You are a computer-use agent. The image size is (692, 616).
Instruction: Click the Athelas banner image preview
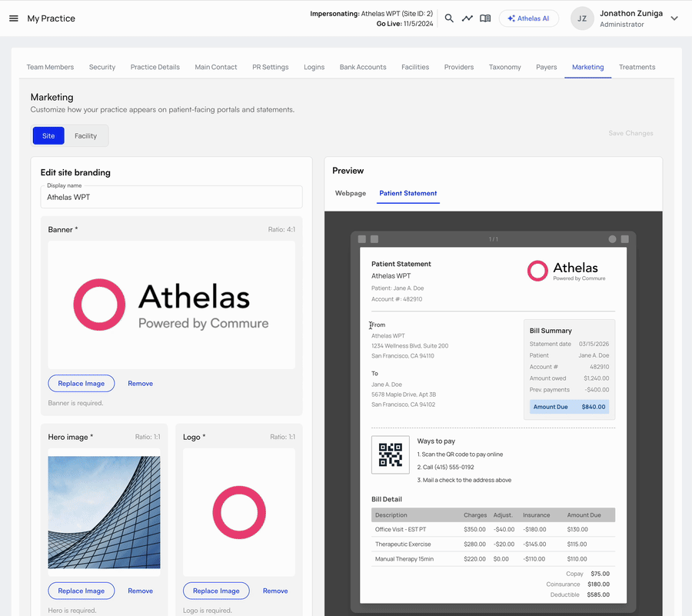click(171, 305)
